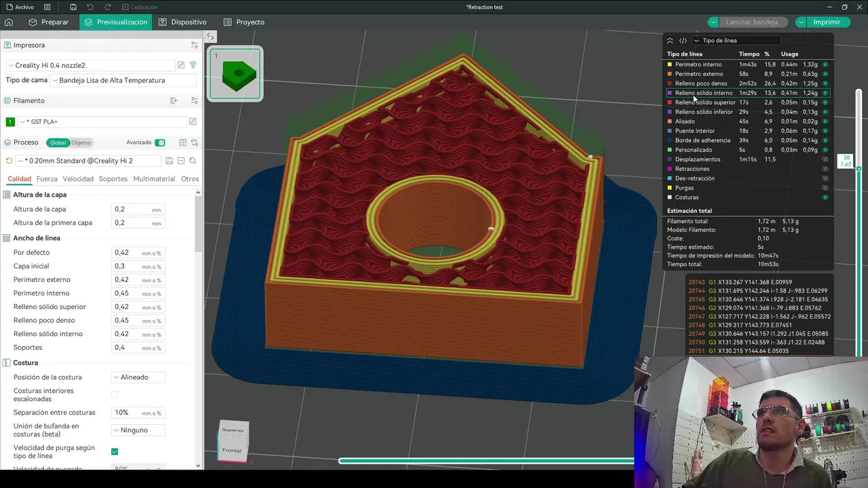Click the Superior/Frontal view orientation cube

pyautogui.click(x=233, y=441)
